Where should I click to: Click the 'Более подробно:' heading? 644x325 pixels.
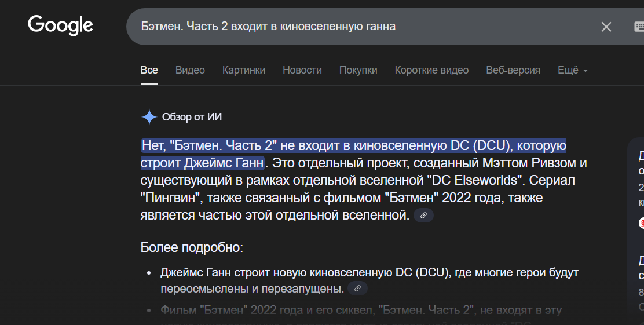click(192, 247)
